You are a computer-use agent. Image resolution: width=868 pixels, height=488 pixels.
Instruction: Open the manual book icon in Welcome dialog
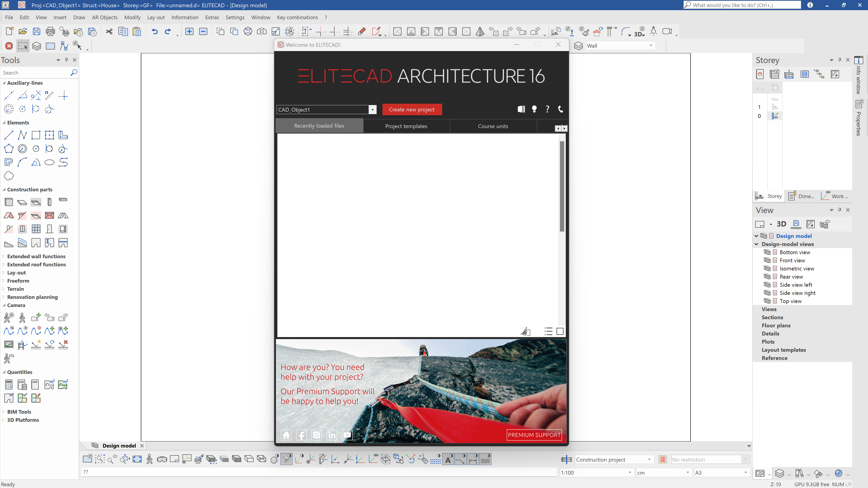pyautogui.click(x=521, y=109)
